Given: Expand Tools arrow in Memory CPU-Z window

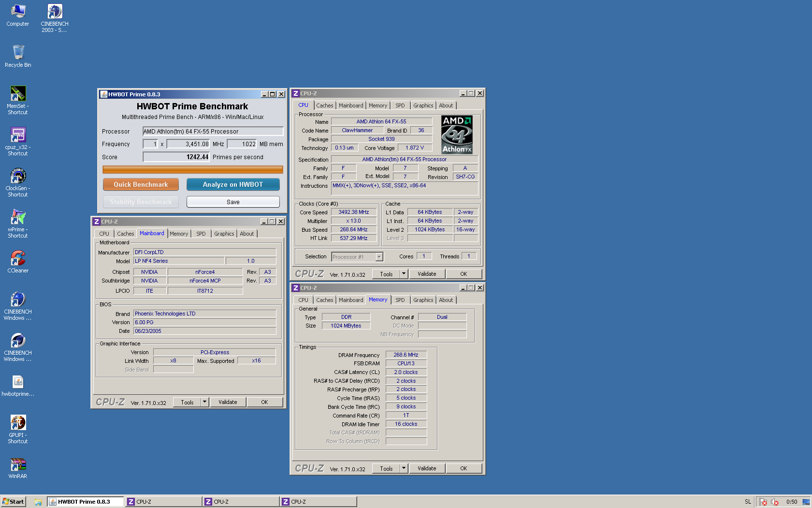Looking at the screenshot, I should [x=404, y=468].
